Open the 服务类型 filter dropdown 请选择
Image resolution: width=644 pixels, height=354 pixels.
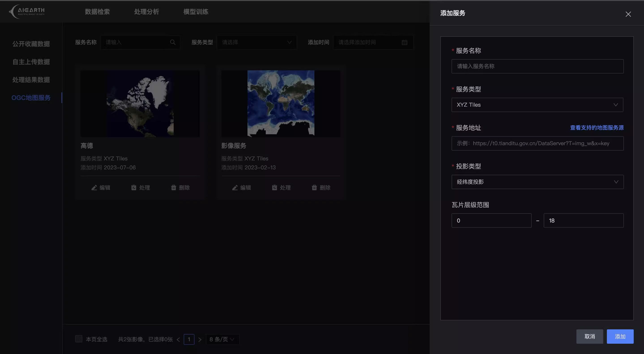[x=256, y=42]
